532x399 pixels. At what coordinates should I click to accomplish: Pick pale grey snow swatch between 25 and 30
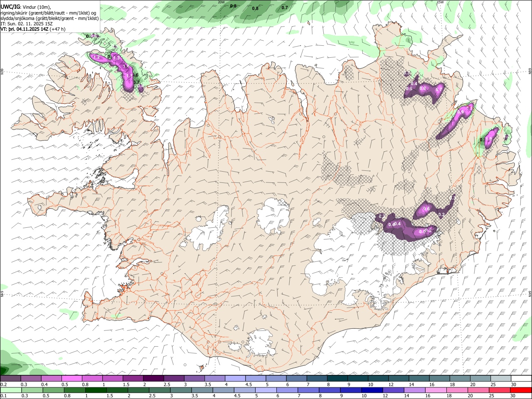click(501, 379)
